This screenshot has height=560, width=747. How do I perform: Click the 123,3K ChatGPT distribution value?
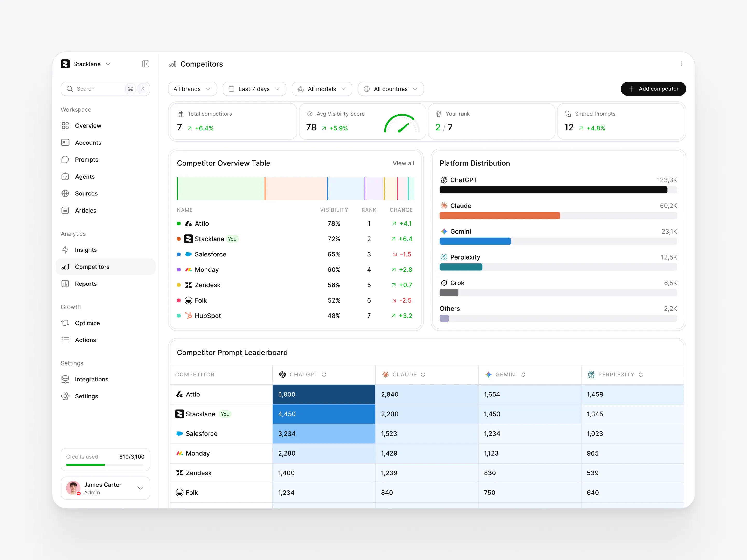[667, 180]
